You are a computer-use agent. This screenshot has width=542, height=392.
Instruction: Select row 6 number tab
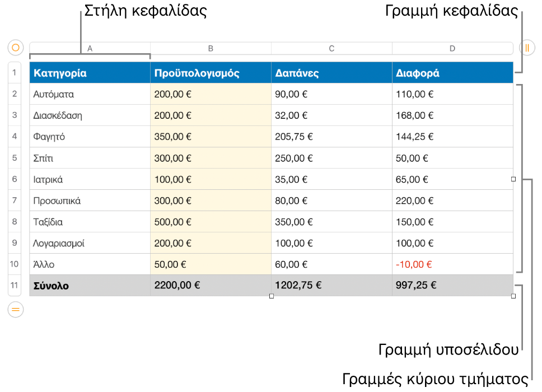(x=15, y=179)
